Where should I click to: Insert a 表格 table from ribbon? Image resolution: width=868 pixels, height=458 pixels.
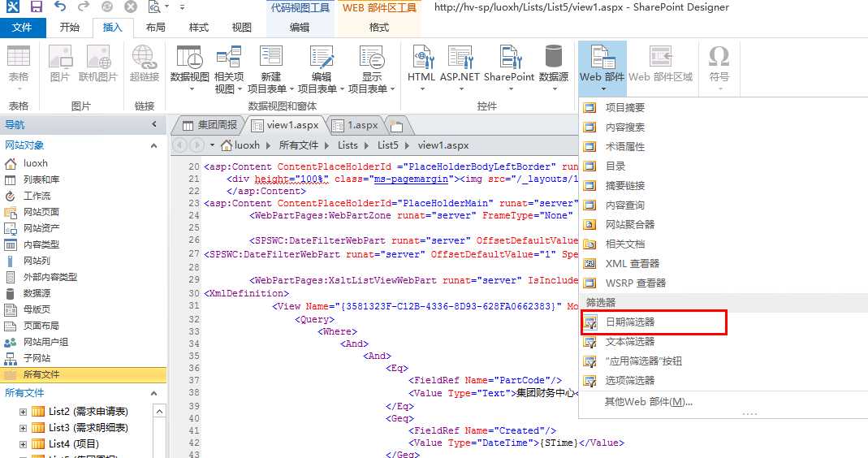[18, 69]
